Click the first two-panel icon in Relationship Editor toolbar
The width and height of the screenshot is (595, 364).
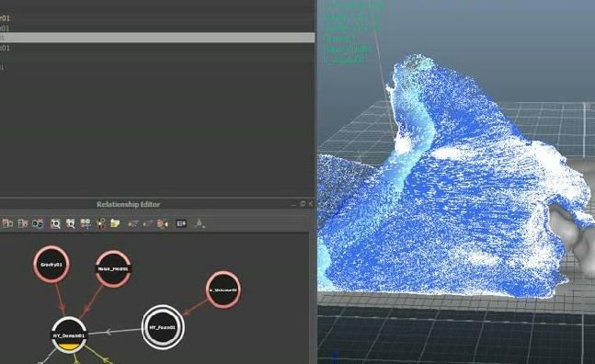(7, 223)
